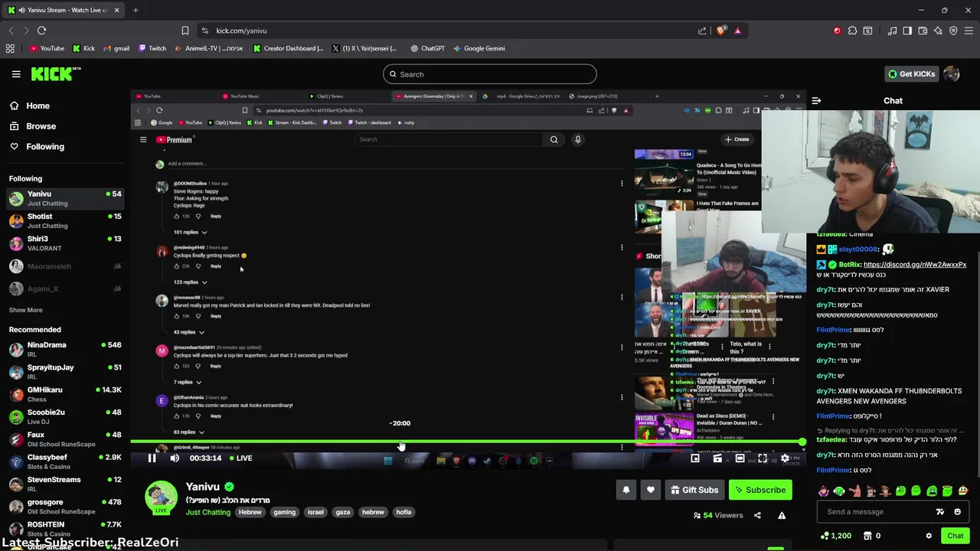Open the emote picker in chat input

click(x=958, y=512)
